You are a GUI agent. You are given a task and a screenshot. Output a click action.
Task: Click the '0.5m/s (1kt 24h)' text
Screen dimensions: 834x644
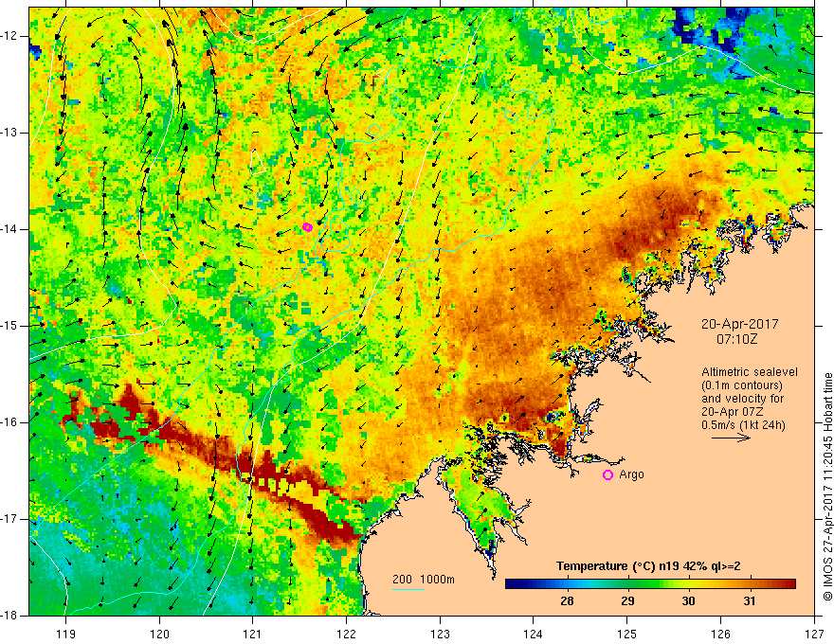point(743,425)
